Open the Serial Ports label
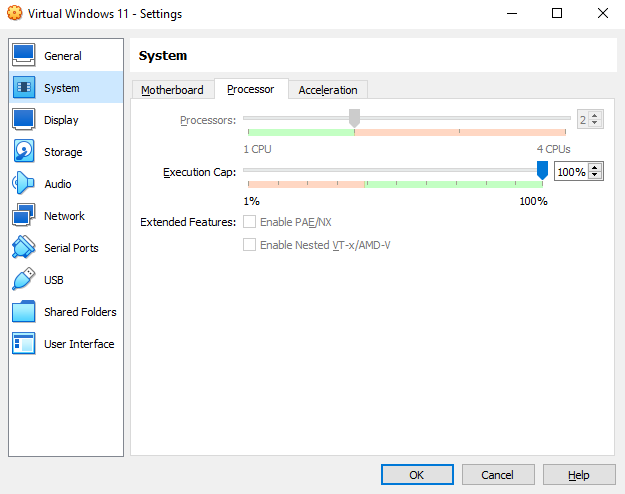 [71, 248]
